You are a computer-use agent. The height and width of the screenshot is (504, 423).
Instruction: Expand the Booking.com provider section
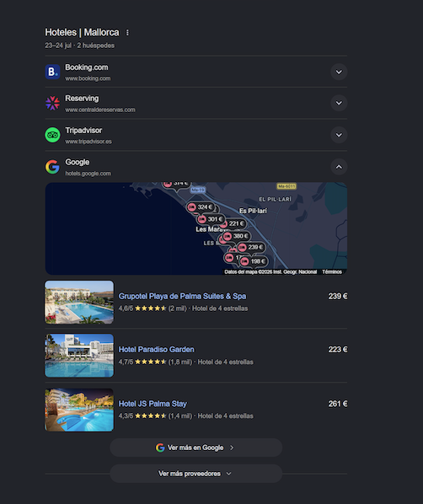click(339, 72)
